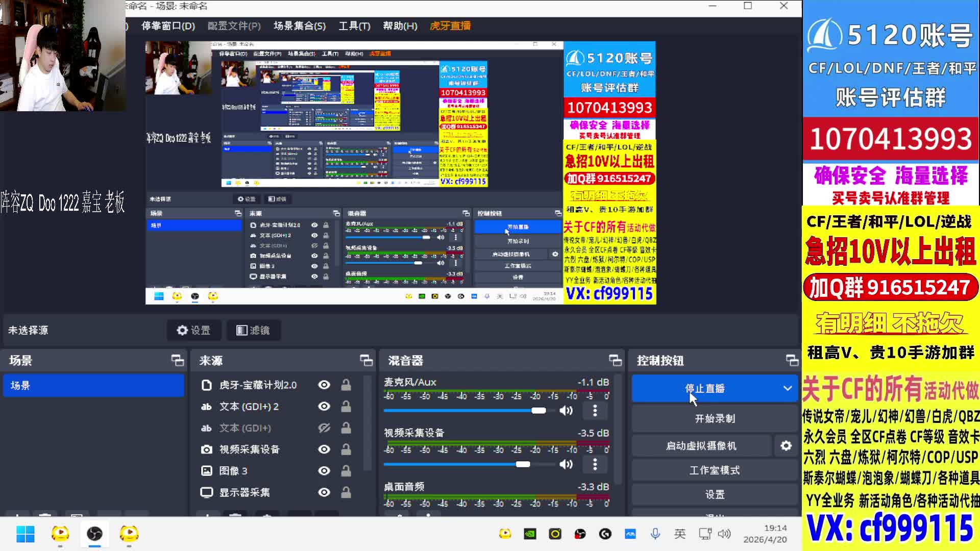Viewport: 980px width, 551px height.
Task: Mute the 麦克风/Aux speaker icon
Action: [x=566, y=411]
